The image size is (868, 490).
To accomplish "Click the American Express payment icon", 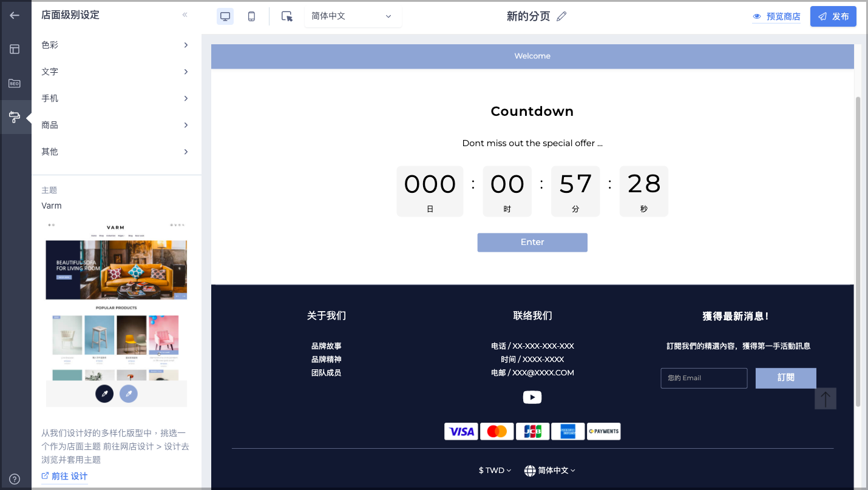I will 568,431.
